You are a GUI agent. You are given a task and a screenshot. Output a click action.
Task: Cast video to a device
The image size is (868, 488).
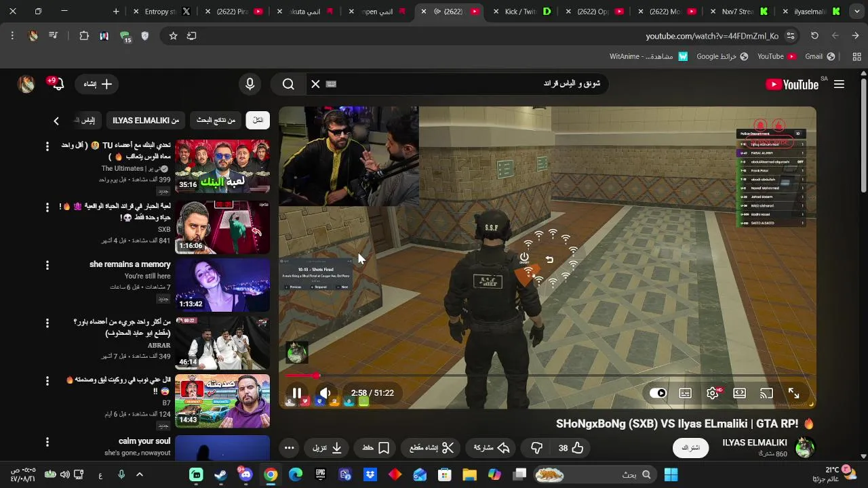(x=766, y=393)
